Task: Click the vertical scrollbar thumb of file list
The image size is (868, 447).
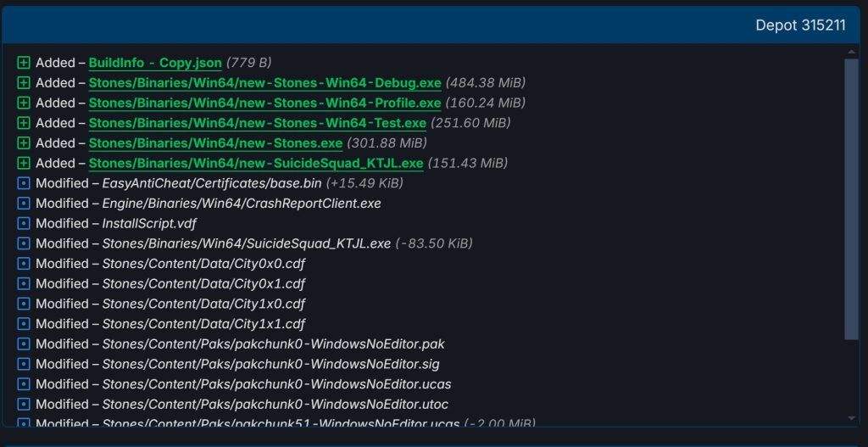Action: pyautogui.click(x=852, y=199)
